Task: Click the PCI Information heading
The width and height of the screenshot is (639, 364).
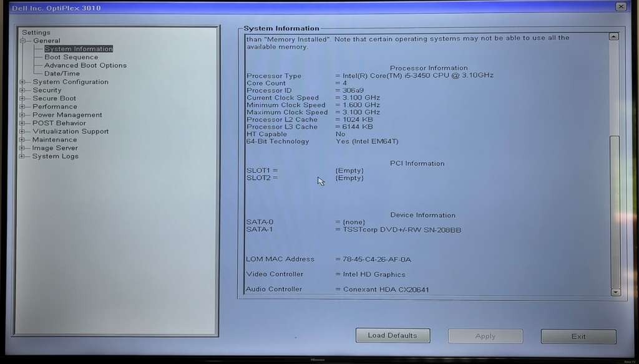Action: [417, 163]
